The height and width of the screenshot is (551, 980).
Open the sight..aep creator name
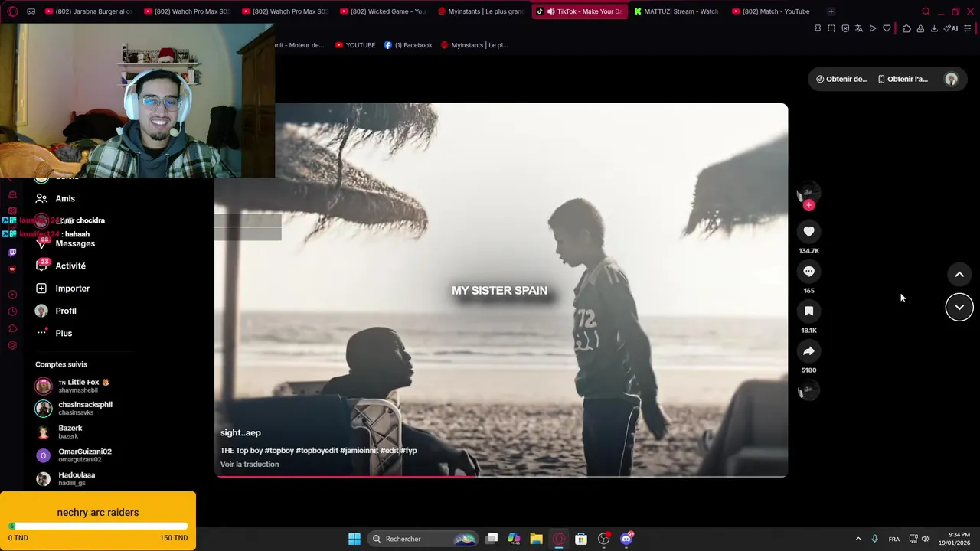coord(240,433)
